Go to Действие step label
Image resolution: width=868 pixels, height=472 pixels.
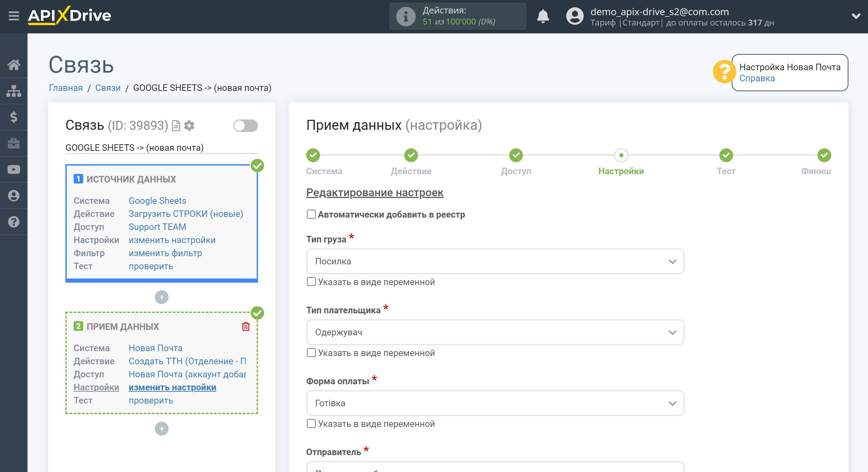pos(411,171)
